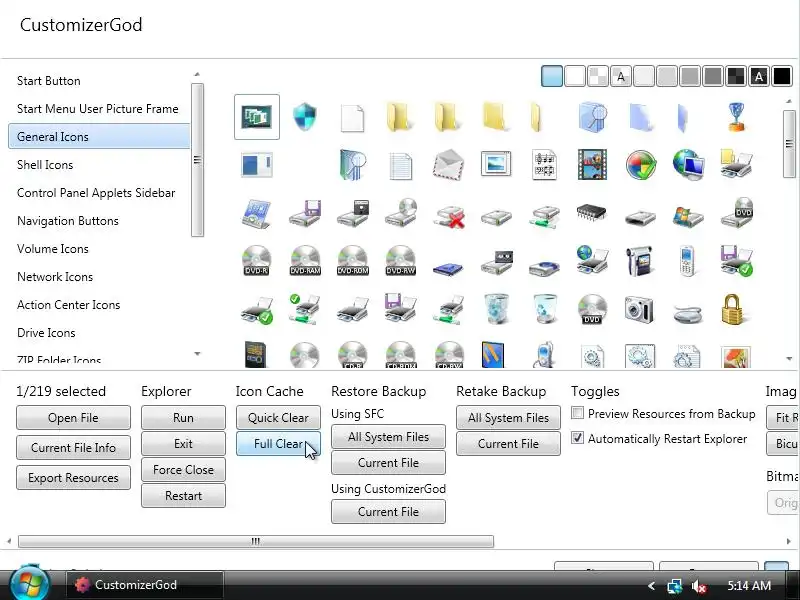The width and height of the screenshot is (800, 600).
Task: Select the printer with green check icon
Action: [x=257, y=311]
